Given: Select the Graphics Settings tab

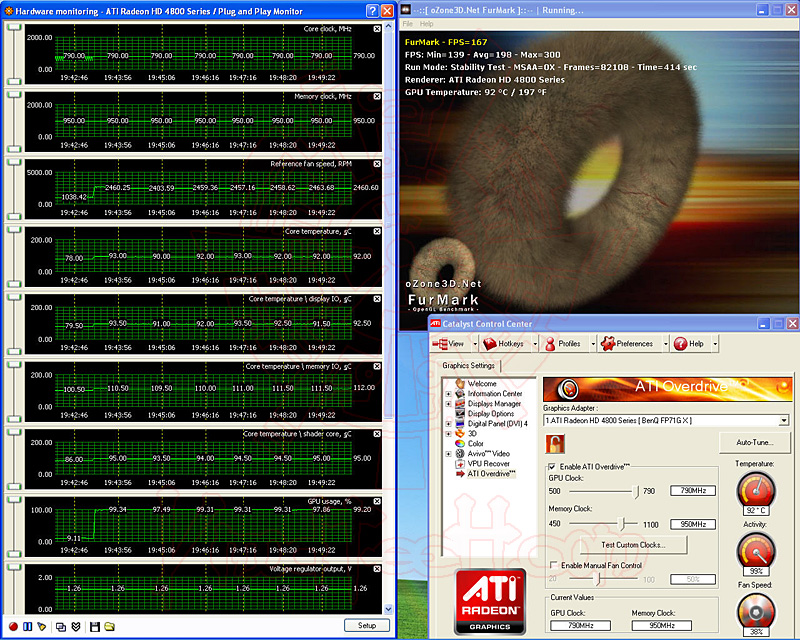Looking at the screenshot, I should click(x=468, y=365).
